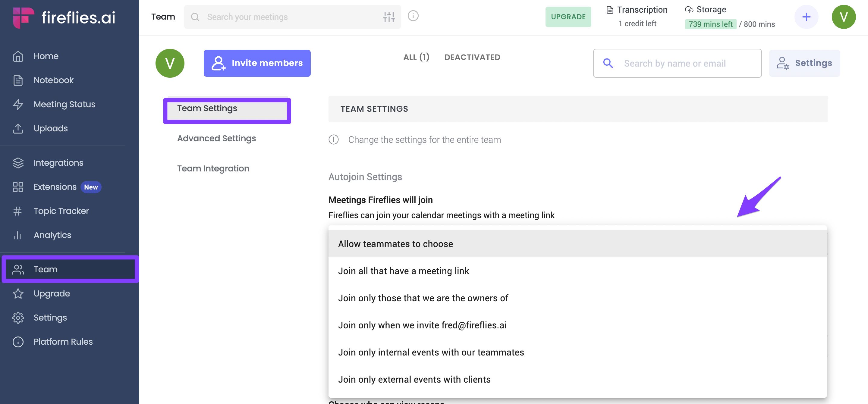Viewport: 868px width, 404px height.
Task: Go to Meeting Status
Action: coord(64,104)
